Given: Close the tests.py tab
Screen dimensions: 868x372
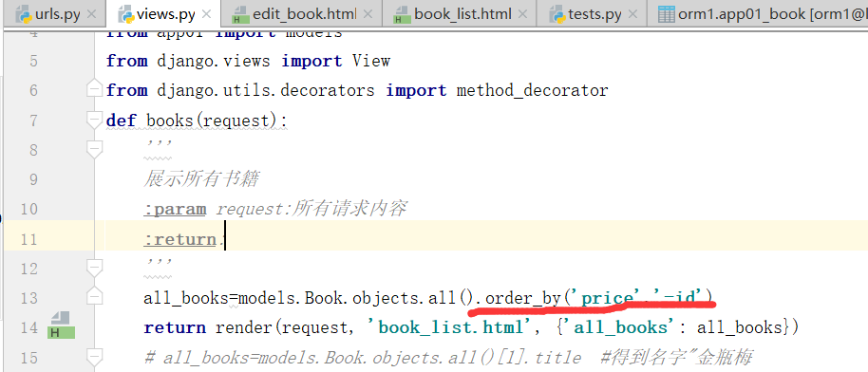Looking at the screenshot, I should pos(632,14).
